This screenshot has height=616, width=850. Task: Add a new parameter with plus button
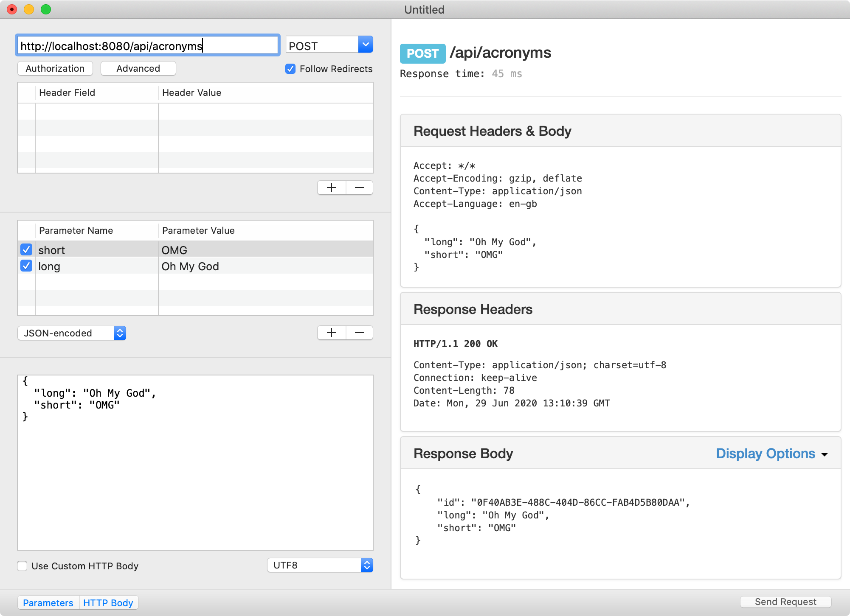[x=332, y=333]
